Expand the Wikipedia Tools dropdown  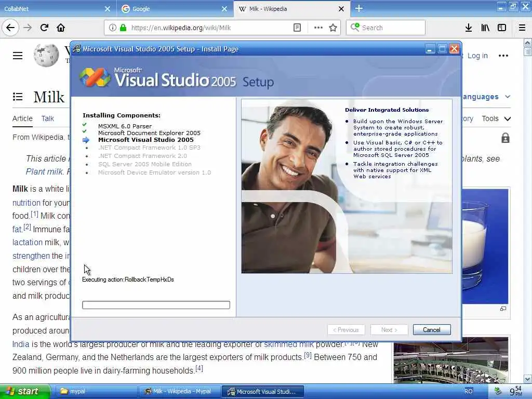point(496,118)
